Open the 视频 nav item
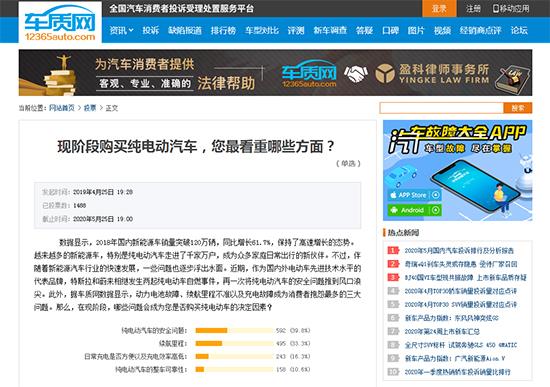This screenshot has height=387, width=550. [442, 31]
